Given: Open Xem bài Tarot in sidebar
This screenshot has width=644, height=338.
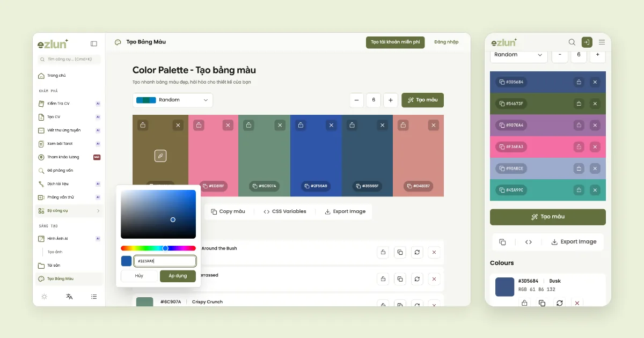Looking at the screenshot, I should pyautogui.click(x=68, y=144).
